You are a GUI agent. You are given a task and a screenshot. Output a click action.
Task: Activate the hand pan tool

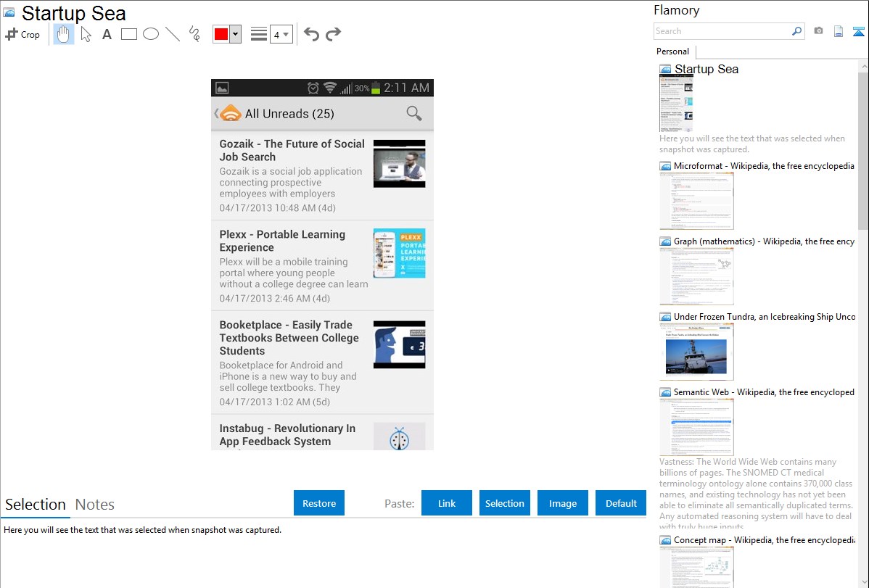point(64,34)
